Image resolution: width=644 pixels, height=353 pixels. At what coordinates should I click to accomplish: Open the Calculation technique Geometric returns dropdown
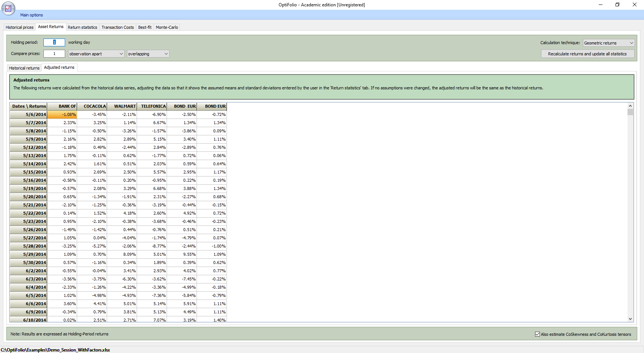coord(608,43)
